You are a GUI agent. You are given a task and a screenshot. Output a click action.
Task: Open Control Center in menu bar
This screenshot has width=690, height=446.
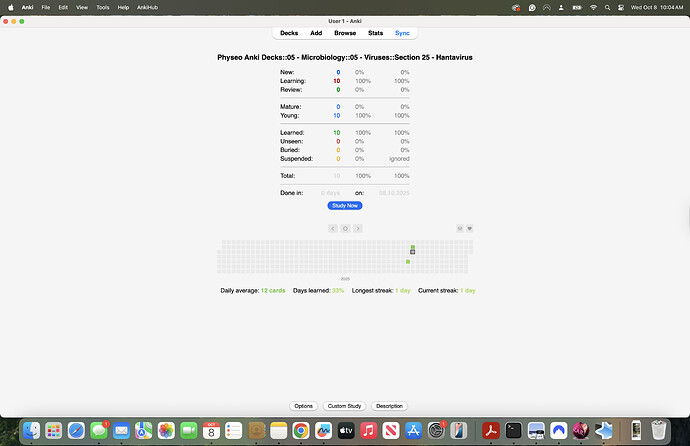pos(621,7)
